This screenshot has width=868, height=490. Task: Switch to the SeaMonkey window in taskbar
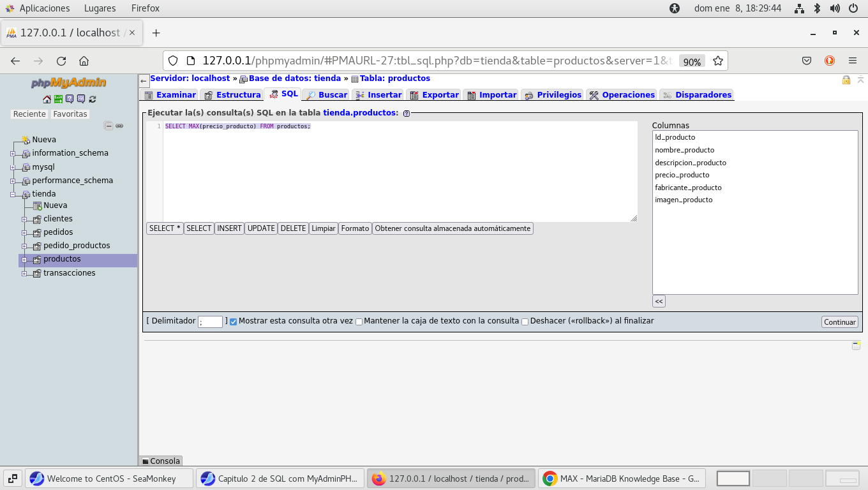tap(102, 479)
